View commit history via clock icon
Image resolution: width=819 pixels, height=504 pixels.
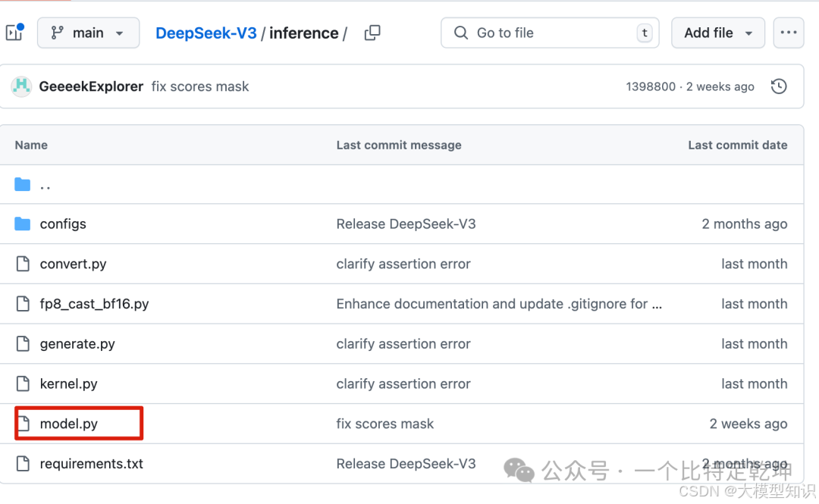(x=779, y=86)
